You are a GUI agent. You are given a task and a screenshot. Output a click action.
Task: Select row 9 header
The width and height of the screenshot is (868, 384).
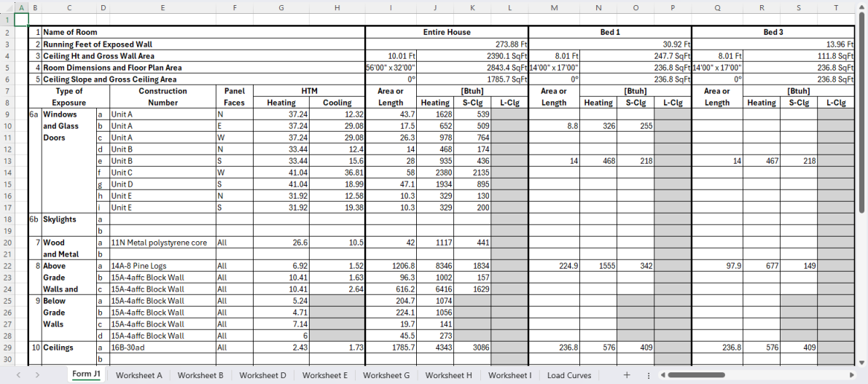tap(7, 116)
